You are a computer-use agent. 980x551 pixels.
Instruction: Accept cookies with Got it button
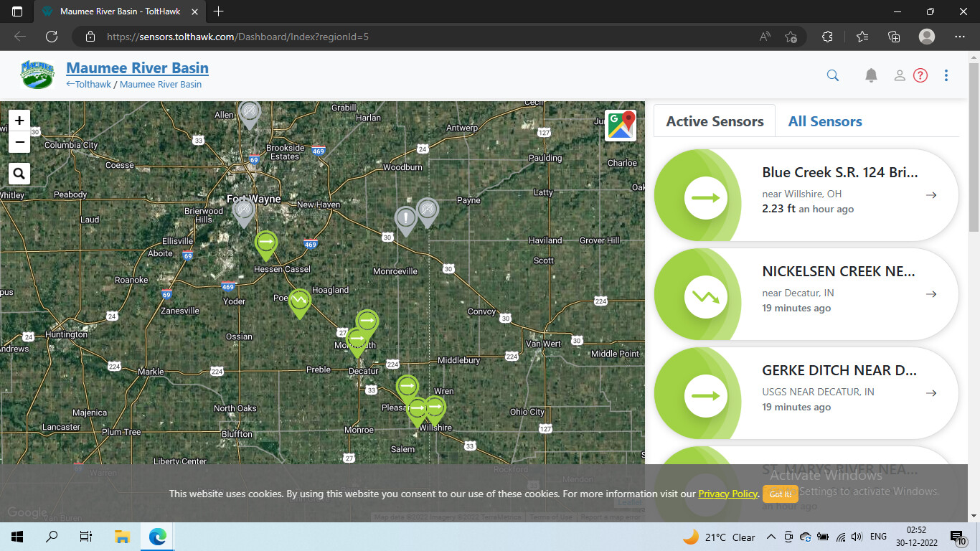[x=780, y=494]
